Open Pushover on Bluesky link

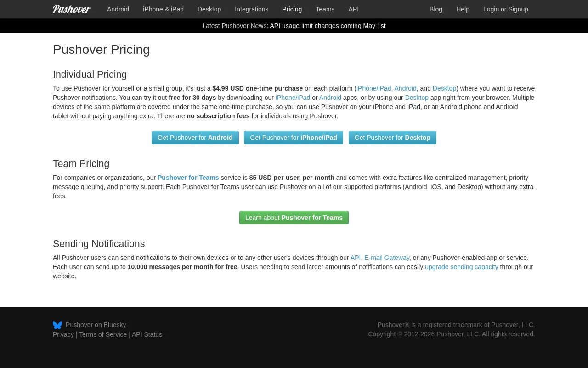point(96,325)
